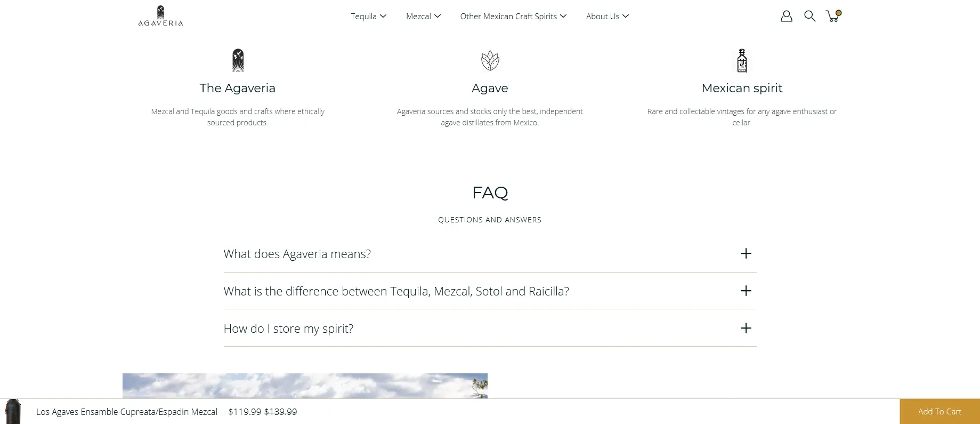Screen dimensions: 980x424
Task: Open the About Us menu
Action: coord(607,16)
